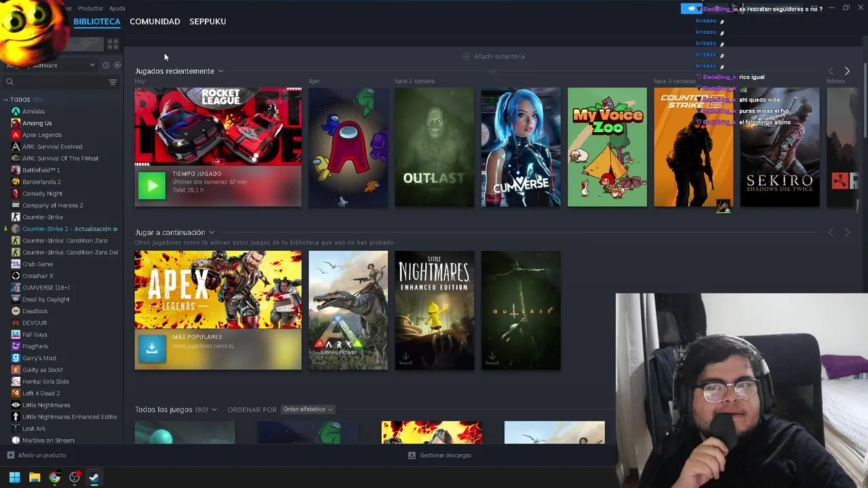Click green play button for Rocket League
868x488 pixels.
[x=152, y=186]
